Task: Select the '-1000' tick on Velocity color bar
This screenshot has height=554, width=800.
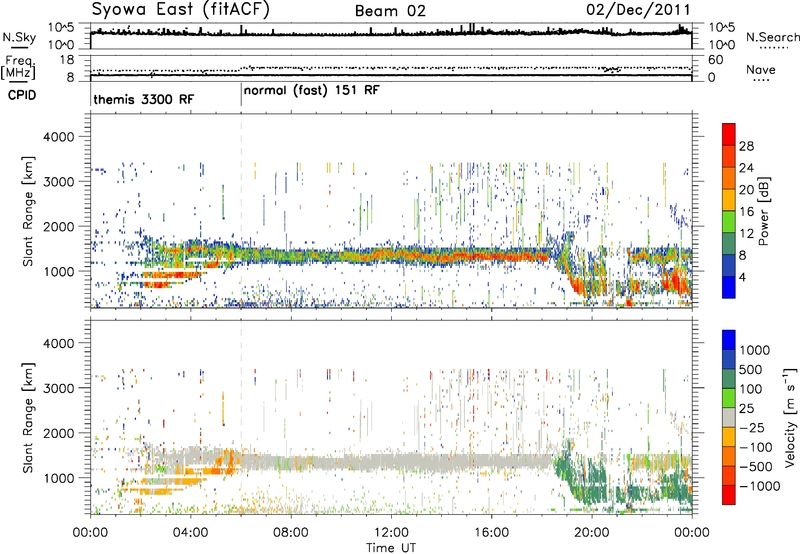Action: click(760, 486)
